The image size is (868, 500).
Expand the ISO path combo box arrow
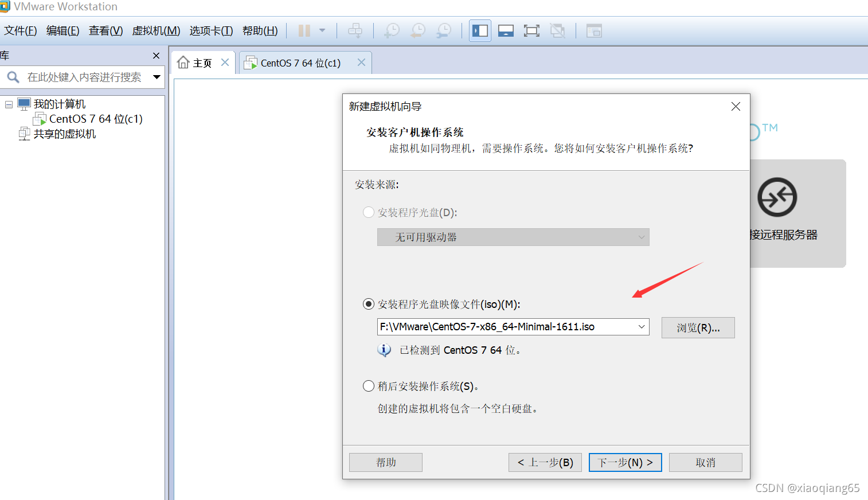click(642, 327)
